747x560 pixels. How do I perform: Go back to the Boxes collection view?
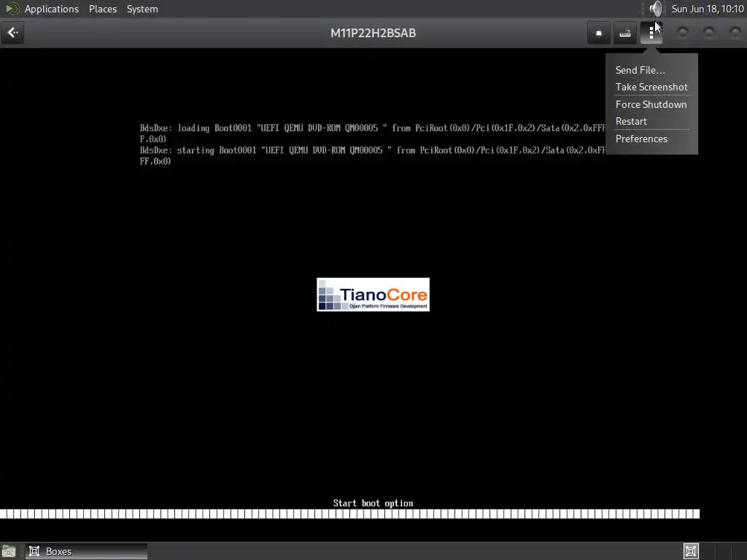12,33
